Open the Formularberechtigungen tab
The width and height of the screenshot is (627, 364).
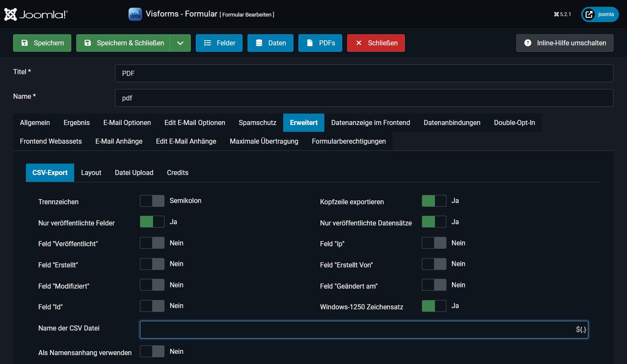(348, 141)
